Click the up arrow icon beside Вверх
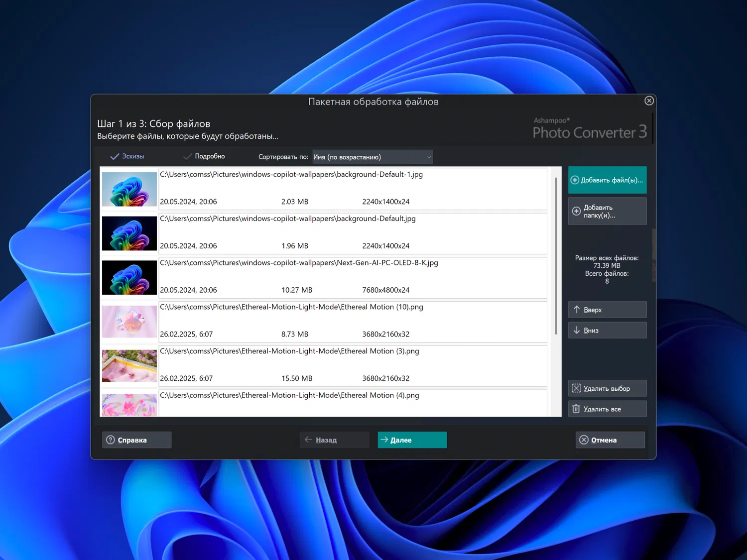Viewport: 747px width, 560px height. click(577, 310)
